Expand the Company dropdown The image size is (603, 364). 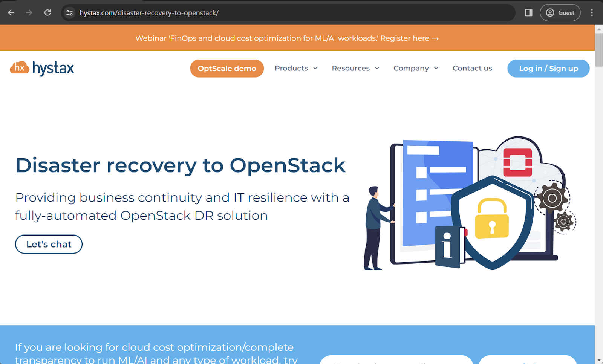coord(416,68)
